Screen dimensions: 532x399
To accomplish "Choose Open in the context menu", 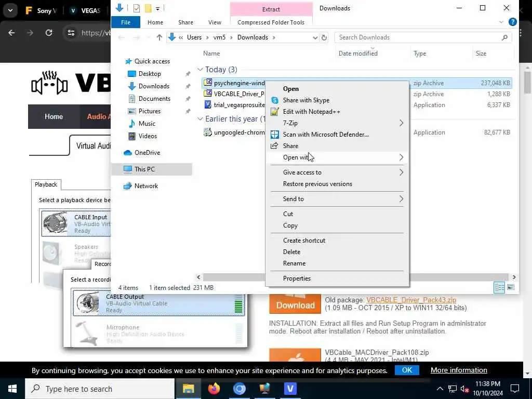I will [x=291, y=89].
